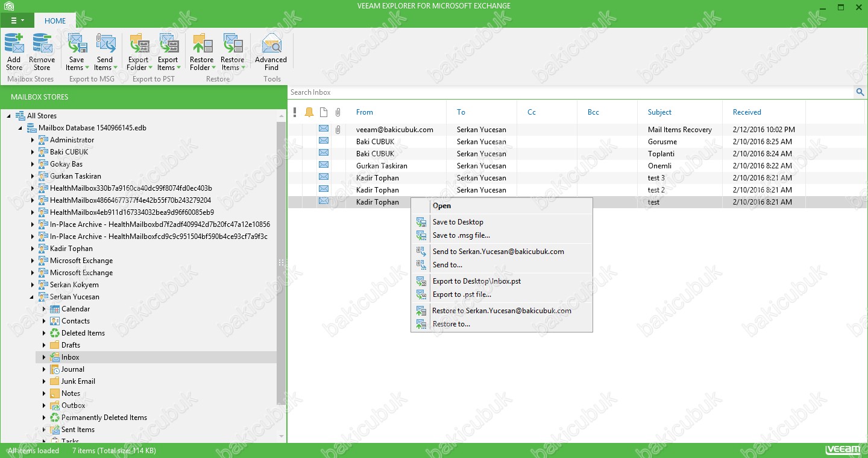Screen dimensions: 868x458
Task: Click the Restore Items ribbon icon
Action: tap(233, 43)
